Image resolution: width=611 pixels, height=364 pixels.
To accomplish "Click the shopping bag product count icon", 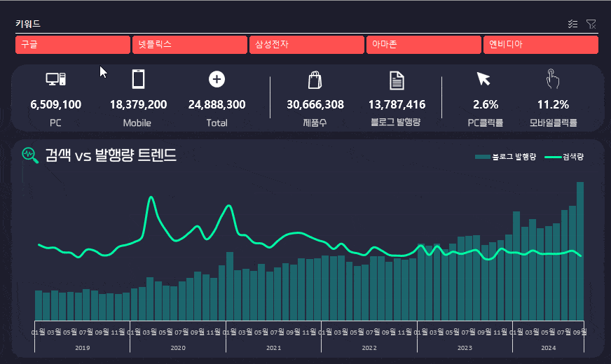I will (x=315, y=79).
